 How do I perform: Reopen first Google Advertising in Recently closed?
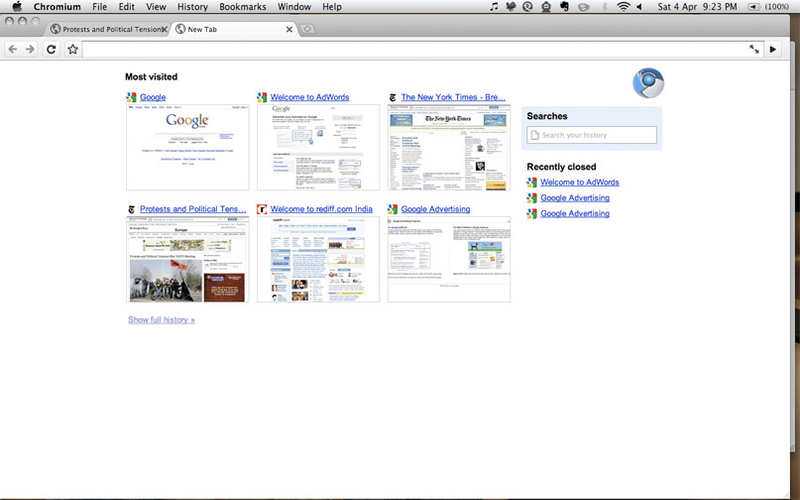(x=575, y=198)
